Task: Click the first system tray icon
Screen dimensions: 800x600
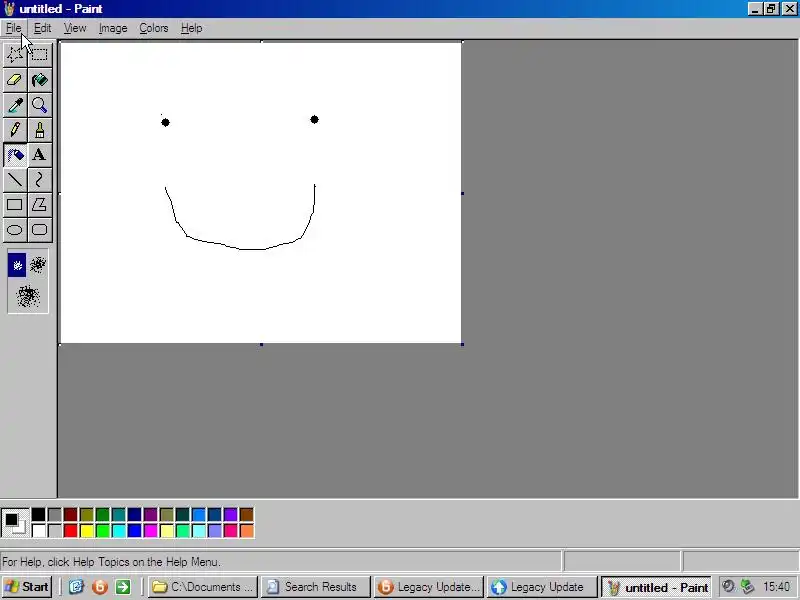Action: [729, 587]
